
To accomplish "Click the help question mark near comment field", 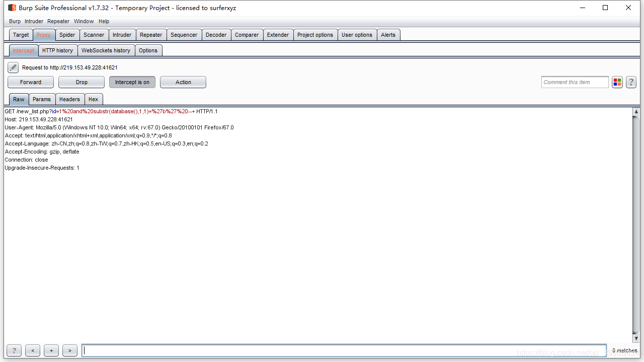I will [631, 82].
